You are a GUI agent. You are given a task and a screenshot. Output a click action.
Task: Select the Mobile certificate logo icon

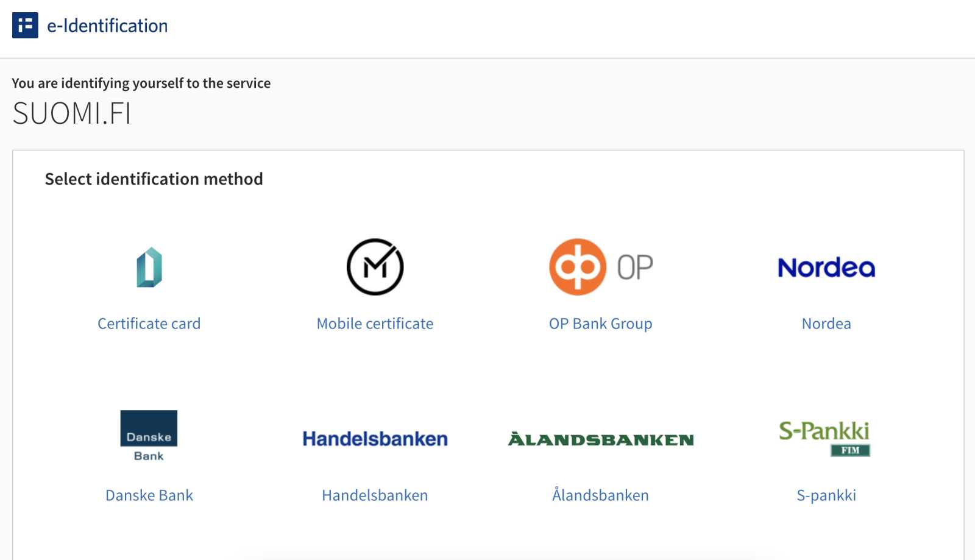375,267
